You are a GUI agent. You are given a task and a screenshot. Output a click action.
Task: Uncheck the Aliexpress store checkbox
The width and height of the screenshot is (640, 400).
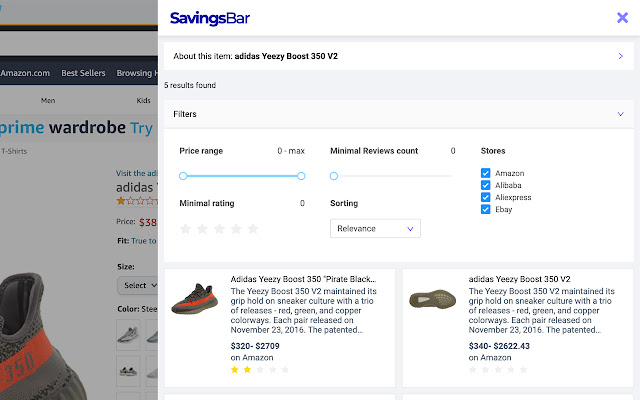click(485, 197)
